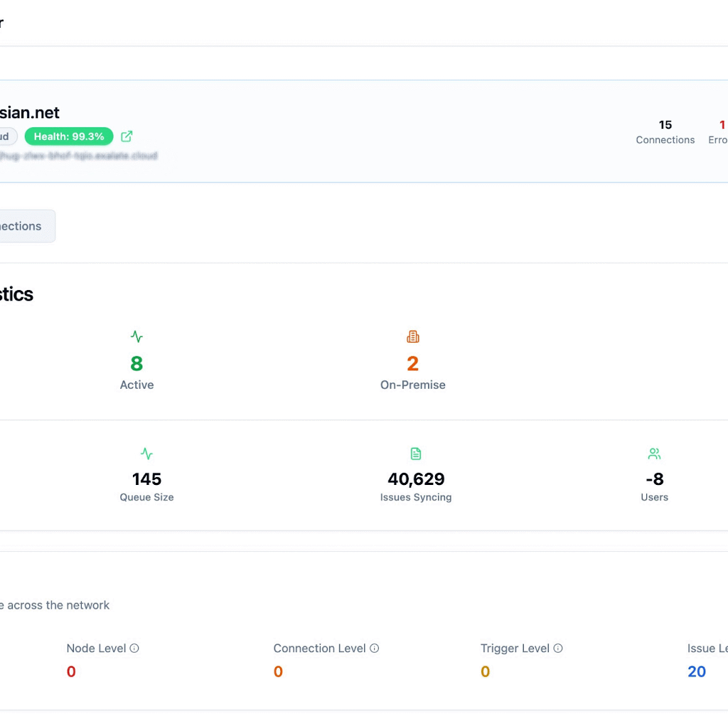This screenshot has width=728, height=726.
Task: Click the info icon next to Node Level
Action: [134, 648]
